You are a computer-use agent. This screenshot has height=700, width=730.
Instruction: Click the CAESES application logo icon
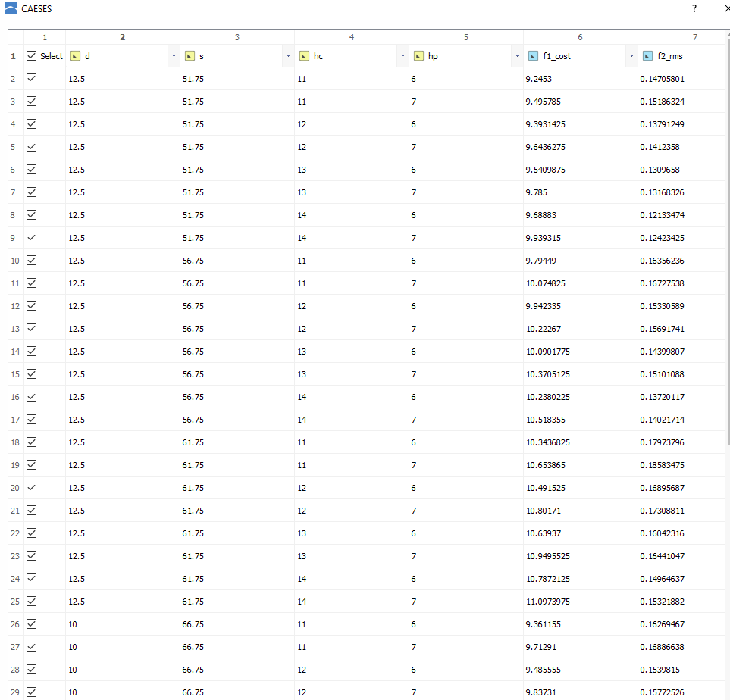pos(11,8)
